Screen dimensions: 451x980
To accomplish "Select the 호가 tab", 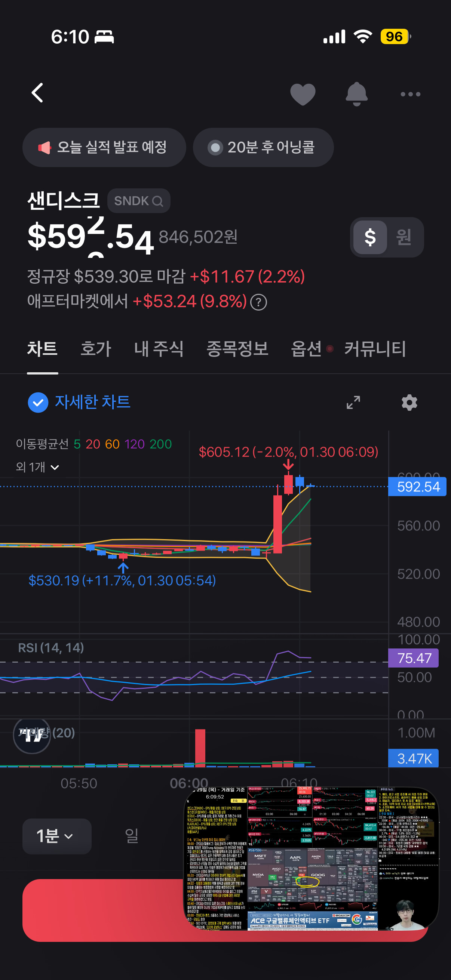I will pyautogui.click(x=95, y=349).
